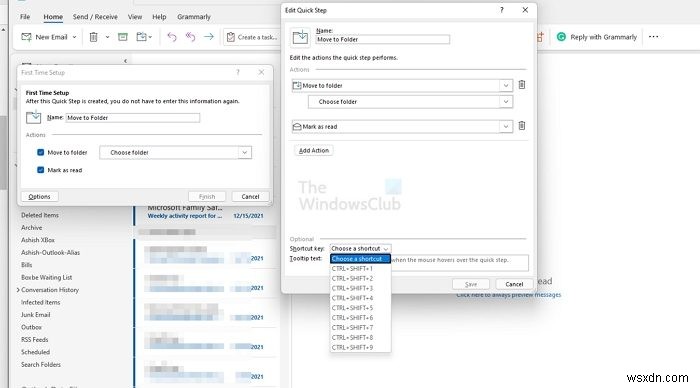The height and width of the screenshot is (388, 700).
Task: Open the Deleted Items folder
Action: coord(40,215)
